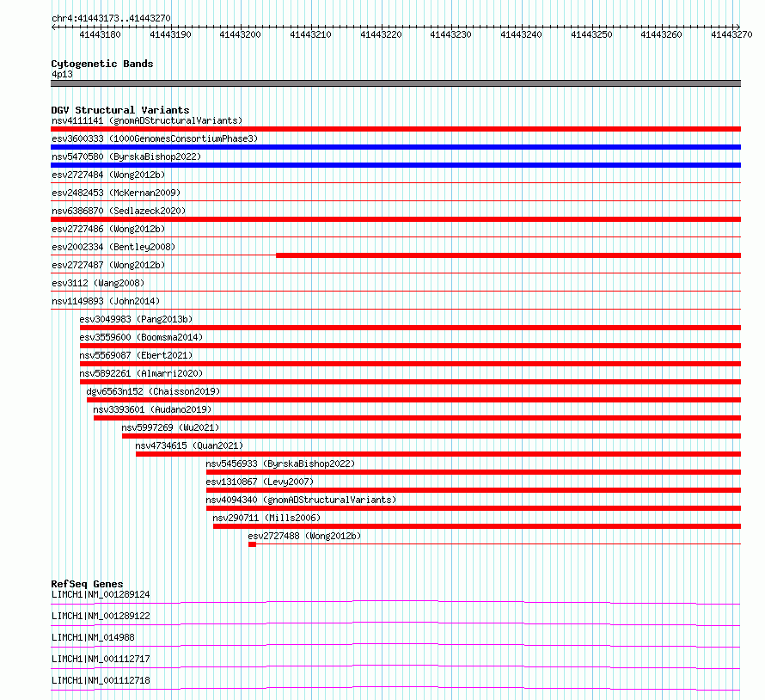The image size is (765, 700).
Task: Open esv2002334 Bentley2008 variant label
Action: coord(113,247)
